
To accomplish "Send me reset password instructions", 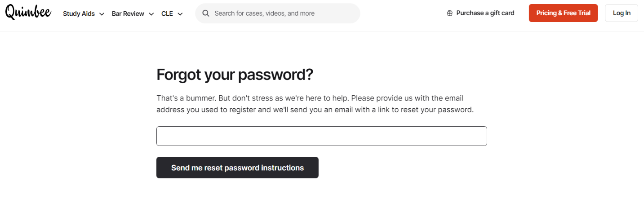I will (237, 168).
